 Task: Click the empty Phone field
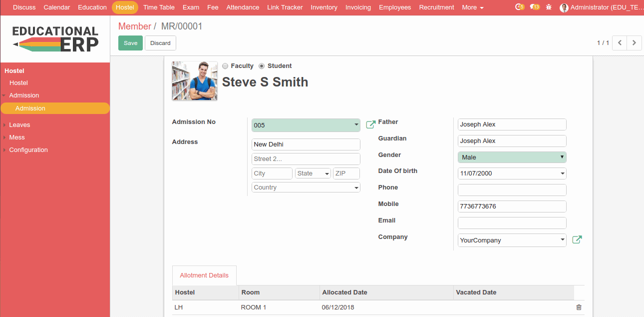(x=512, y=190)
